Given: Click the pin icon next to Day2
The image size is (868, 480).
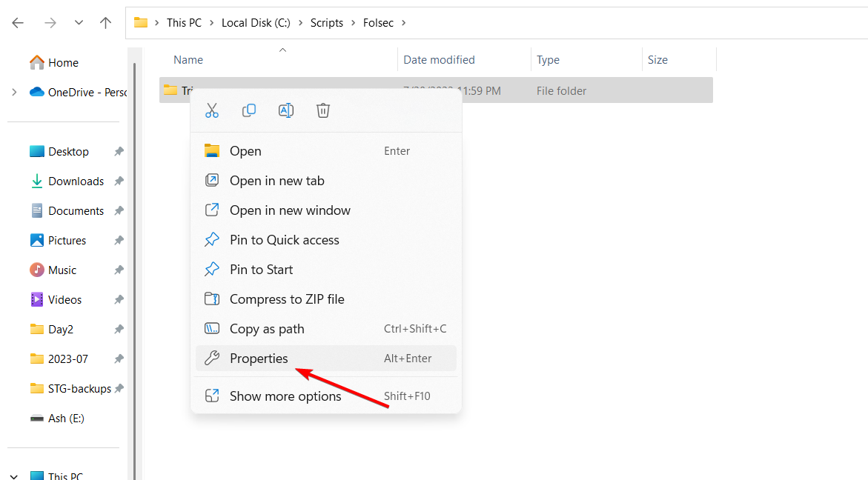Looking at the screenshot, I should pos(119,329).
